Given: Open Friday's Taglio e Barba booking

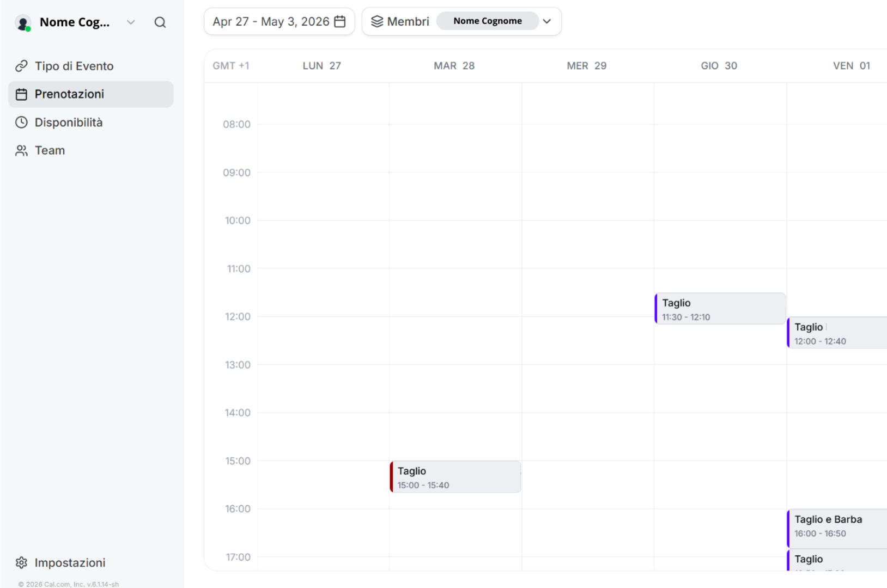Looking at the screenshot, I should [x=836, y=526].
